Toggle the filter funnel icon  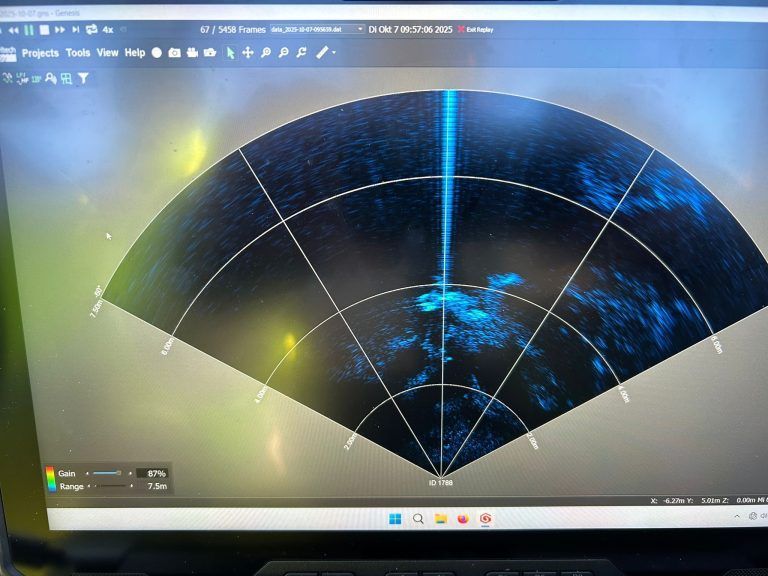tap(84, 77)
